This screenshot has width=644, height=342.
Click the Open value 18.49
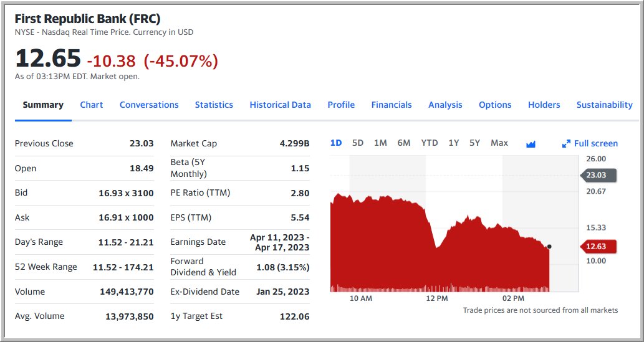142,168
